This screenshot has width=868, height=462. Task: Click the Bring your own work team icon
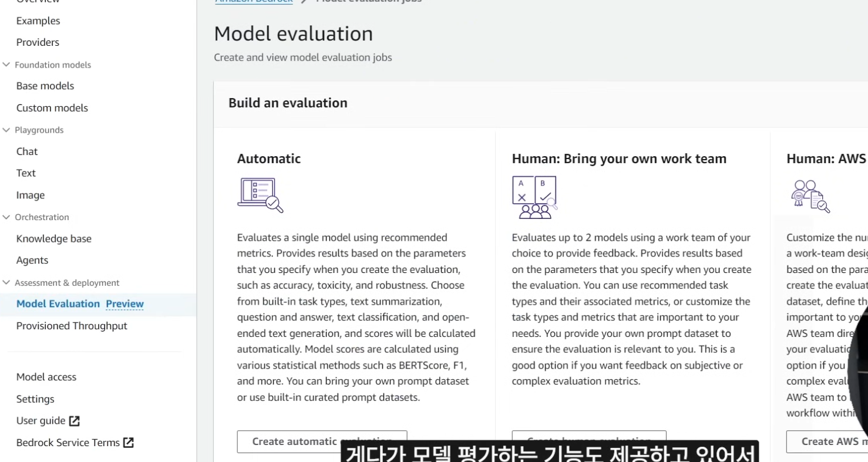pyautogui.click(x=534, y=197)
